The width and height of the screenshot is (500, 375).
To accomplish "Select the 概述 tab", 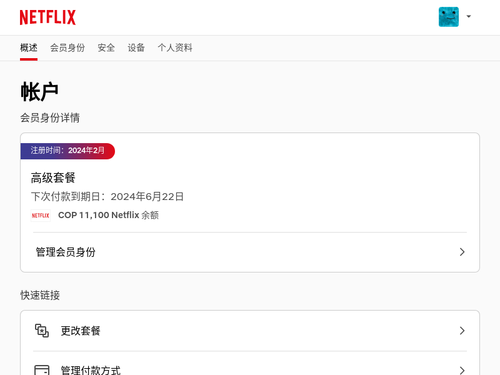I will [x=29, y=48].
